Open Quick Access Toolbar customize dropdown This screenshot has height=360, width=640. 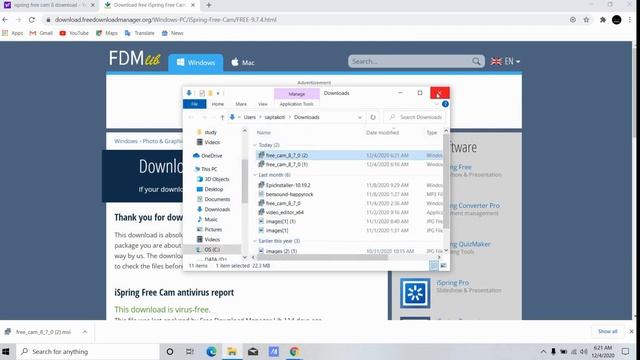click(218, 93)
